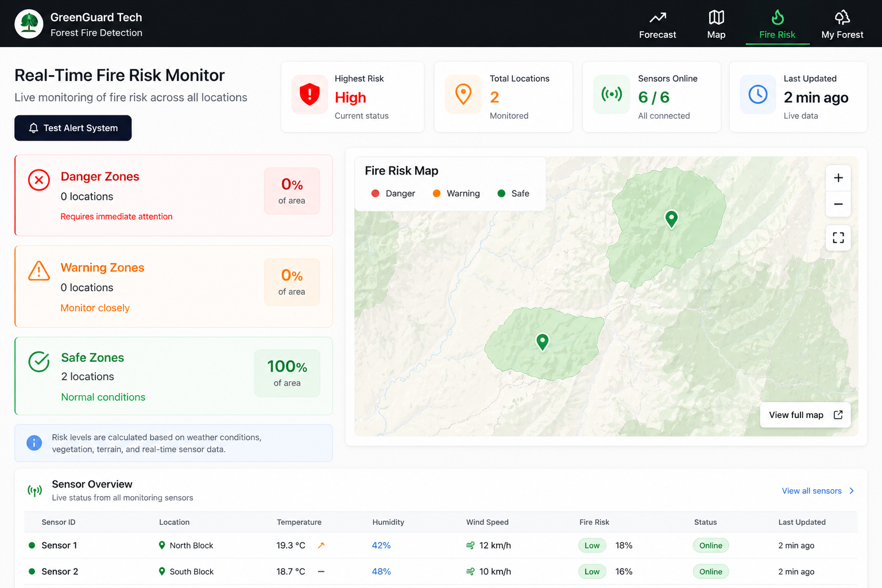The width and height of the screenshot is (882, 588).
Task: Open the Forecast tab
Action: [x=657, y=25]
